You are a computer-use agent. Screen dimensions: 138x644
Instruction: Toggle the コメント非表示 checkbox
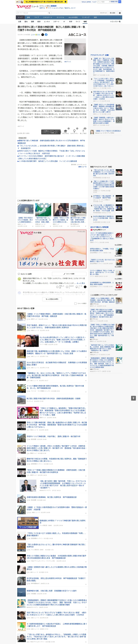tap(75, 304)
